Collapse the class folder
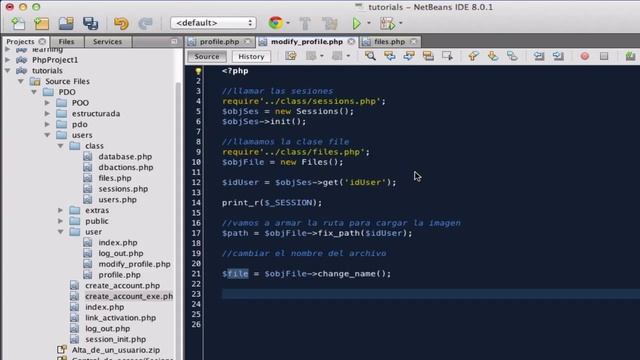 point(60,146)
